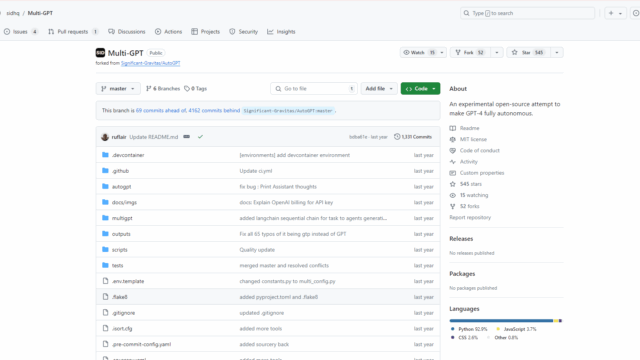Click the Python 92.9% language entry
The image size is (640, 360).
pos(469,329)
